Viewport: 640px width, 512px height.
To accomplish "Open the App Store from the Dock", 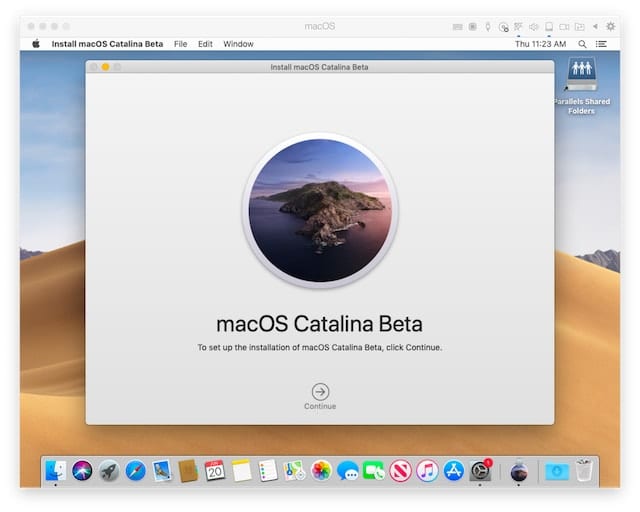I will coord(454,471).
